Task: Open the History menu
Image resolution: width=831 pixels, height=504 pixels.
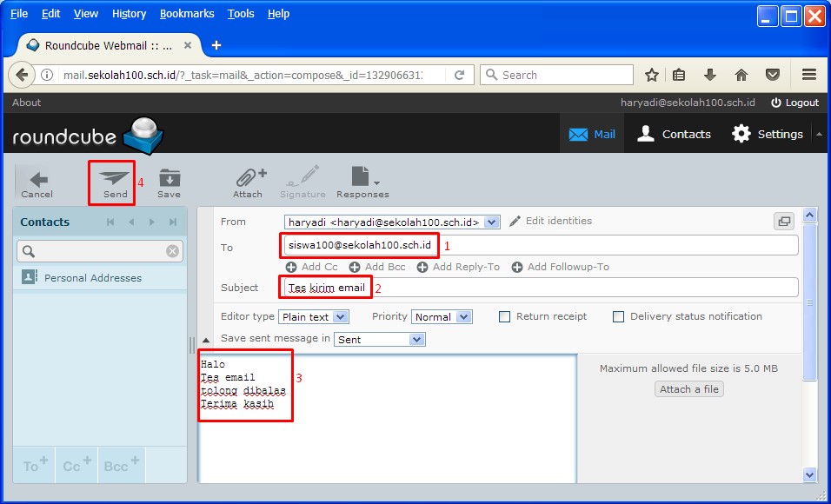Action: pyautogui.click(x=129, y=14)
